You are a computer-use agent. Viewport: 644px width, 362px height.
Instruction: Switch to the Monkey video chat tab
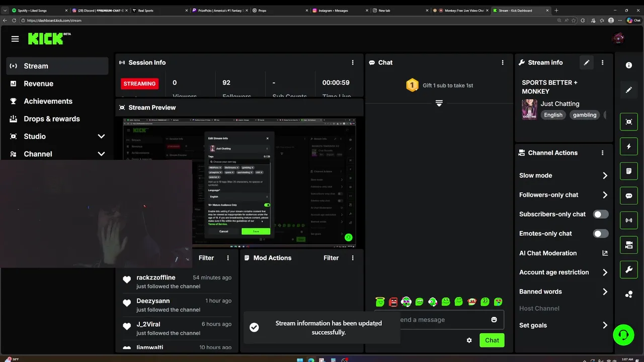[x=461, y=10]
